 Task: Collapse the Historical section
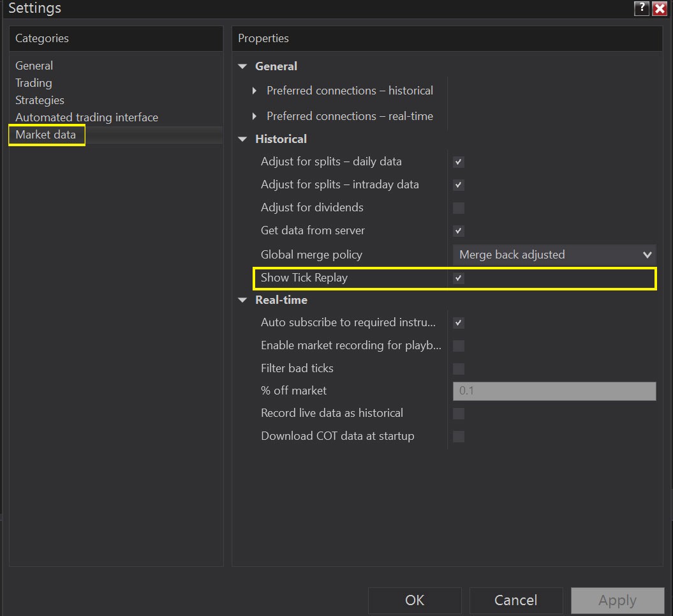(242, 139)
